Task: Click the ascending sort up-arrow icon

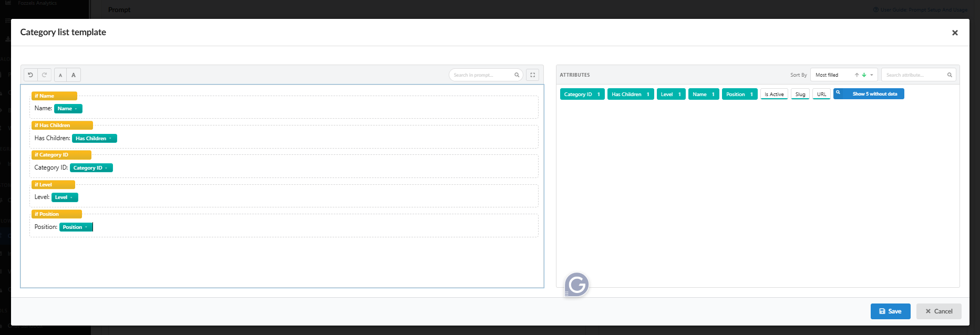Action: click(x=857, y=75)
